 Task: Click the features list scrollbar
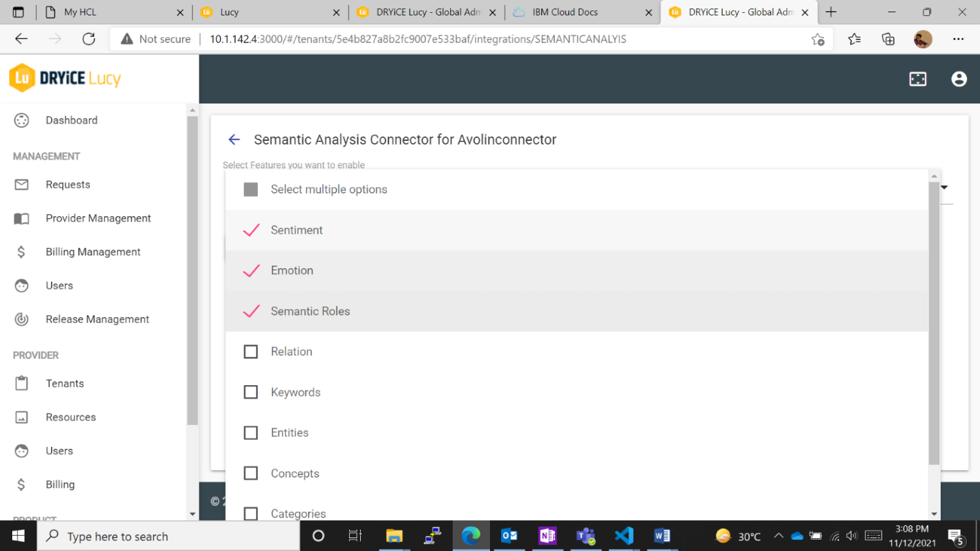pos(934,323)
